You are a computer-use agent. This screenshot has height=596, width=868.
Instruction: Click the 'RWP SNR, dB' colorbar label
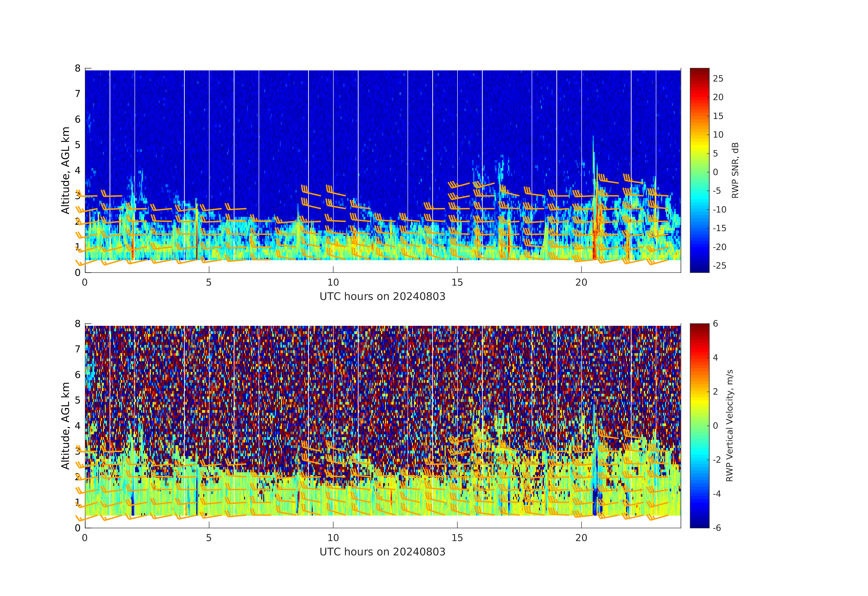735,170
